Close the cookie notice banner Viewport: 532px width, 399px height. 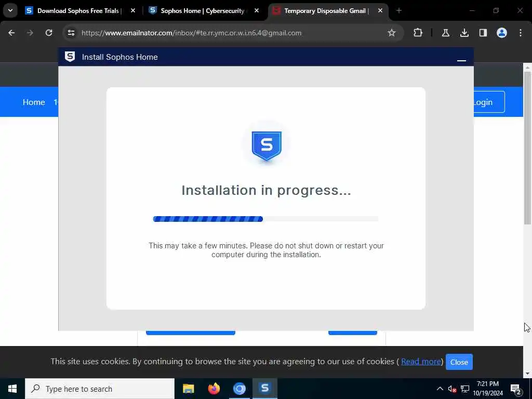[459, 362]
